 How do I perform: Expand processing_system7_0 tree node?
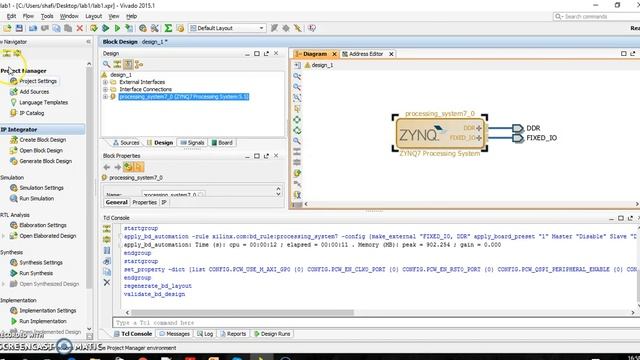(105, 97)
